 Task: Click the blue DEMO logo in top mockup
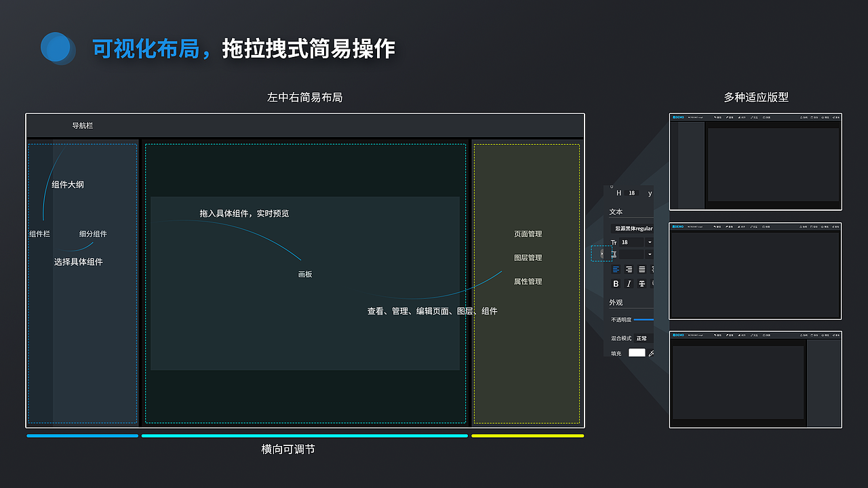coord(678,117)
